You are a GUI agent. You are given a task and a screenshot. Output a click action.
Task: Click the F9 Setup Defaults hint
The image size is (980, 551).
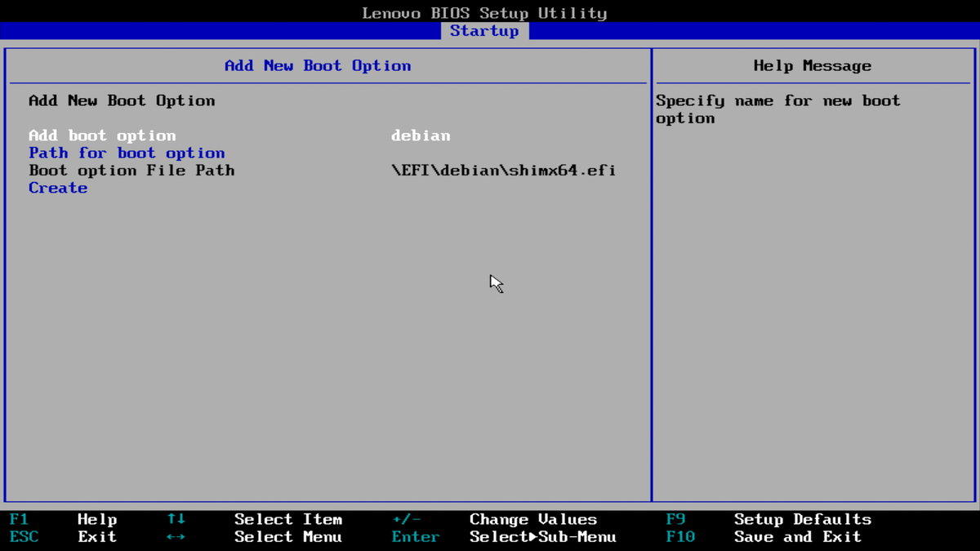(768, 519)
